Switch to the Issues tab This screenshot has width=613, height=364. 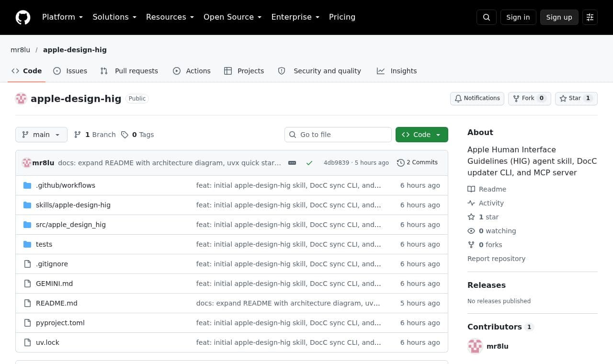point(70,71)
